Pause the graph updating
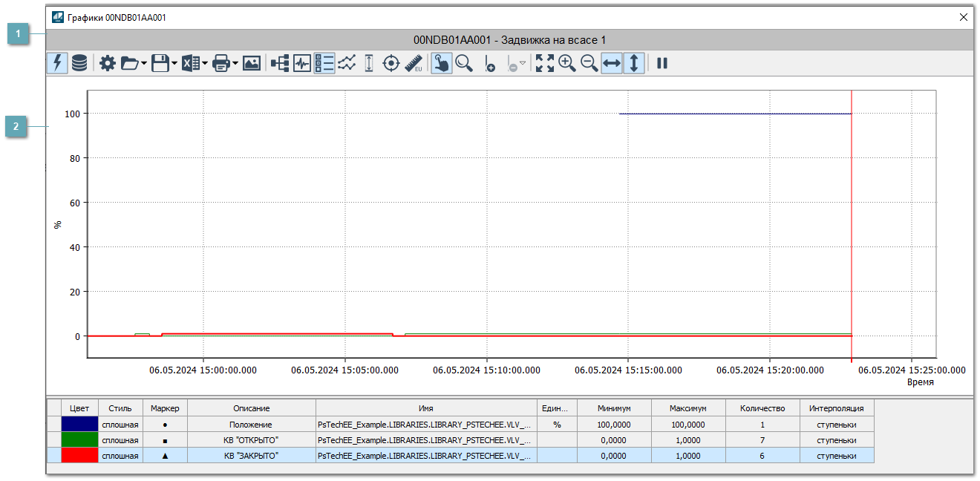 pyautogui.click(x=662, y=63)
